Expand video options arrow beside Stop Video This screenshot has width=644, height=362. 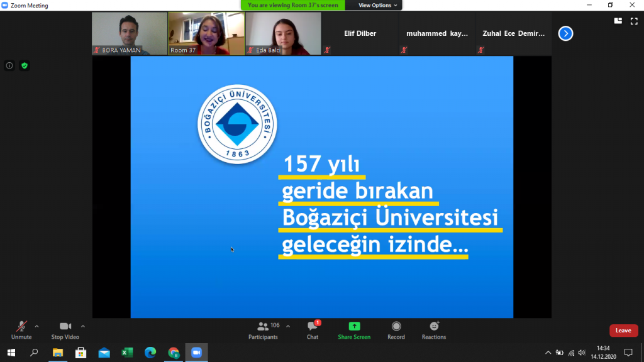click(x=83, y=326)
